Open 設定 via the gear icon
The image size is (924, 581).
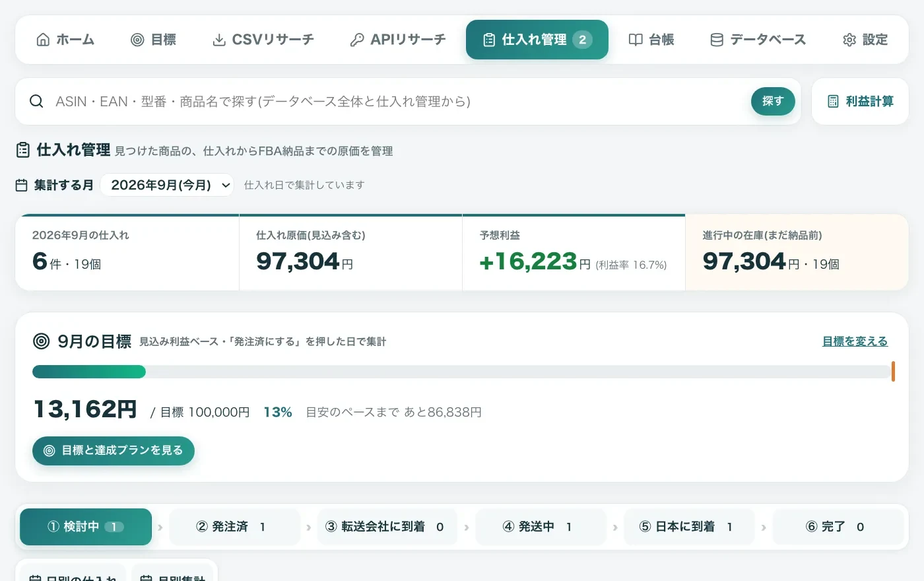click(x=849, y=40)
